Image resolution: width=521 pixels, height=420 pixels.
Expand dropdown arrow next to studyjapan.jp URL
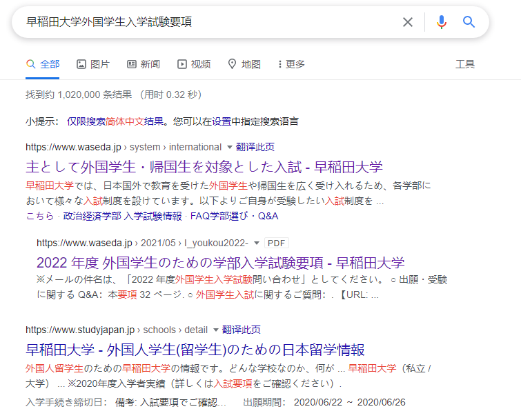point(215,330)
